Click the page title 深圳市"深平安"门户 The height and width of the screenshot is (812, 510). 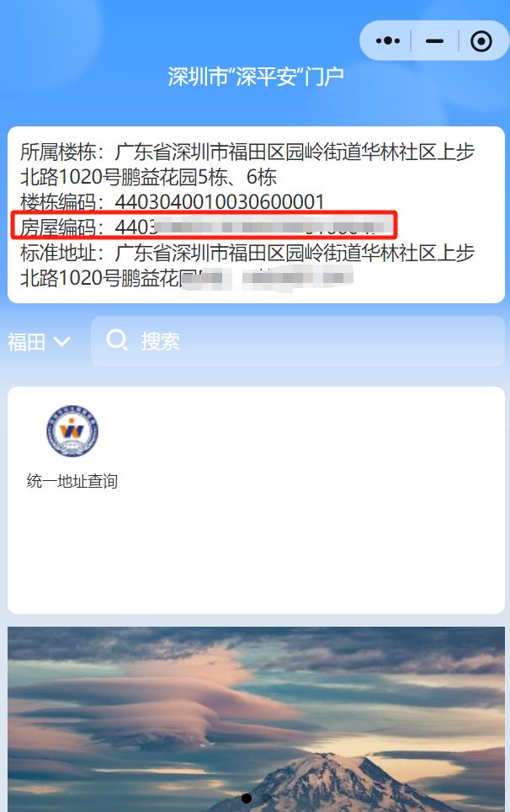click(x=256, y=77)
